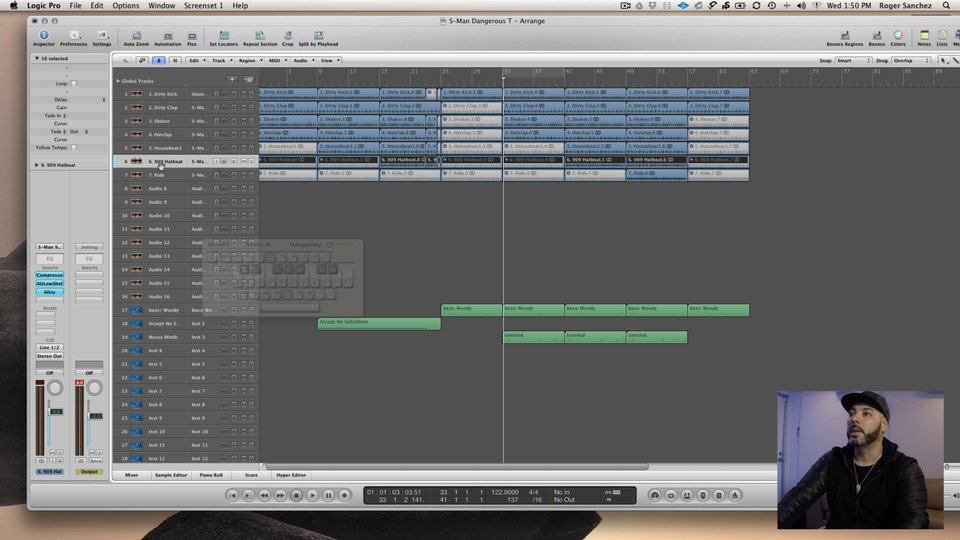
Task: Click the Rewind transport button
Action: pos(264,495)
